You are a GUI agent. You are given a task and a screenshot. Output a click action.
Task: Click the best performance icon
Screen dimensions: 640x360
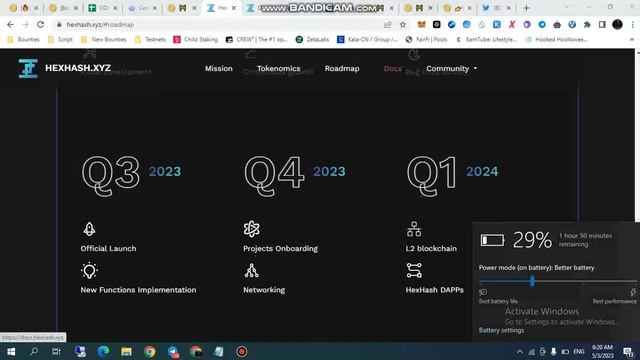(x=633, y=292)
